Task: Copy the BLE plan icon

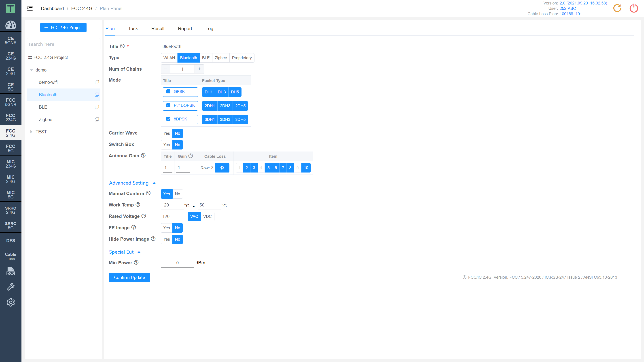Action: 97,107
